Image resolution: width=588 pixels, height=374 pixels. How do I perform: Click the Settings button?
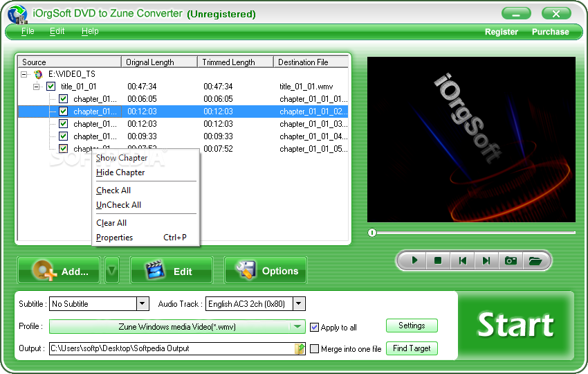point(412,326)
